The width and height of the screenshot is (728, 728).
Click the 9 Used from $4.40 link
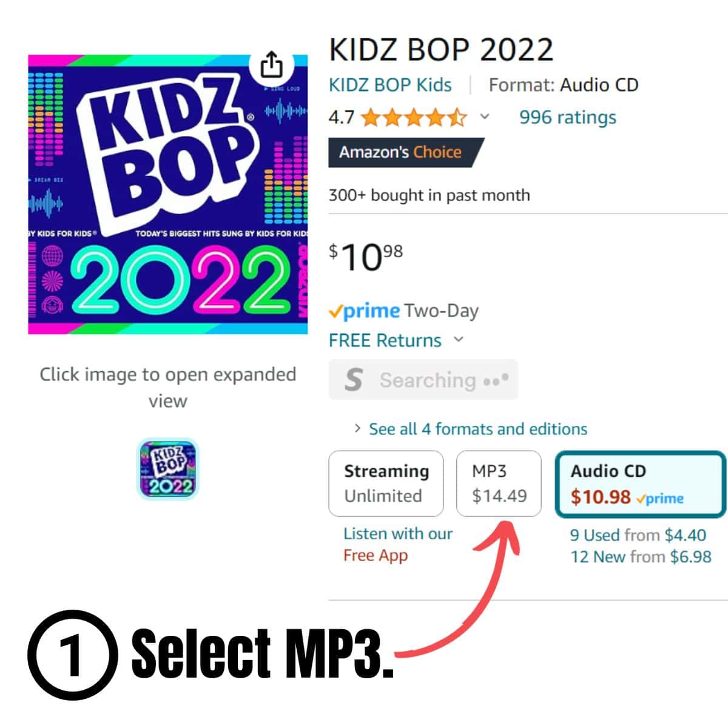click(x=638, y=535)
